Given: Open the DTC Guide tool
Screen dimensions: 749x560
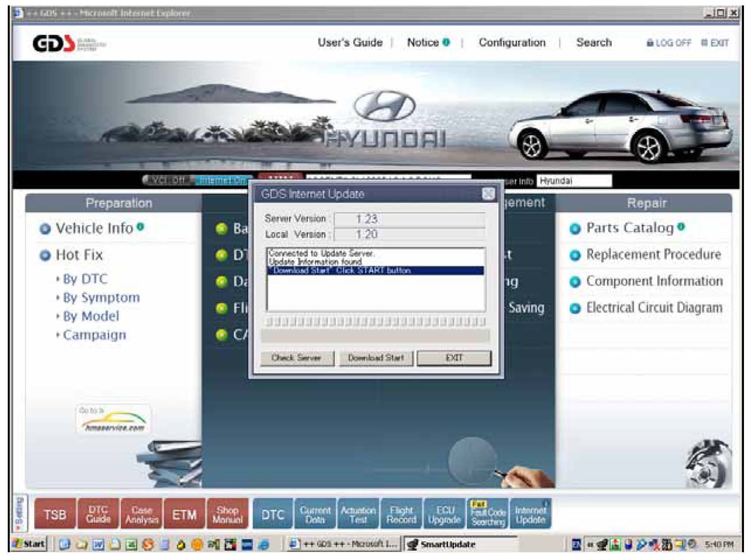Looking at the screenshot, I should click(98, 515).
